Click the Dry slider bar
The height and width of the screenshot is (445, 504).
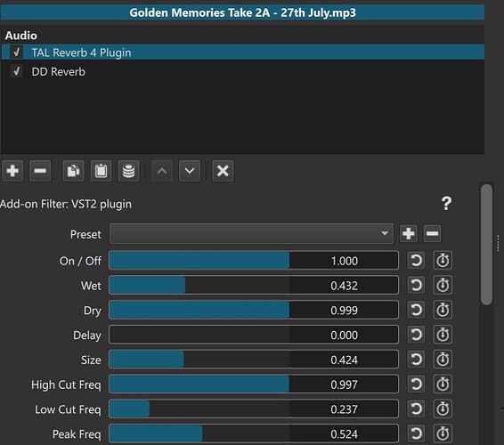(254, 310)
